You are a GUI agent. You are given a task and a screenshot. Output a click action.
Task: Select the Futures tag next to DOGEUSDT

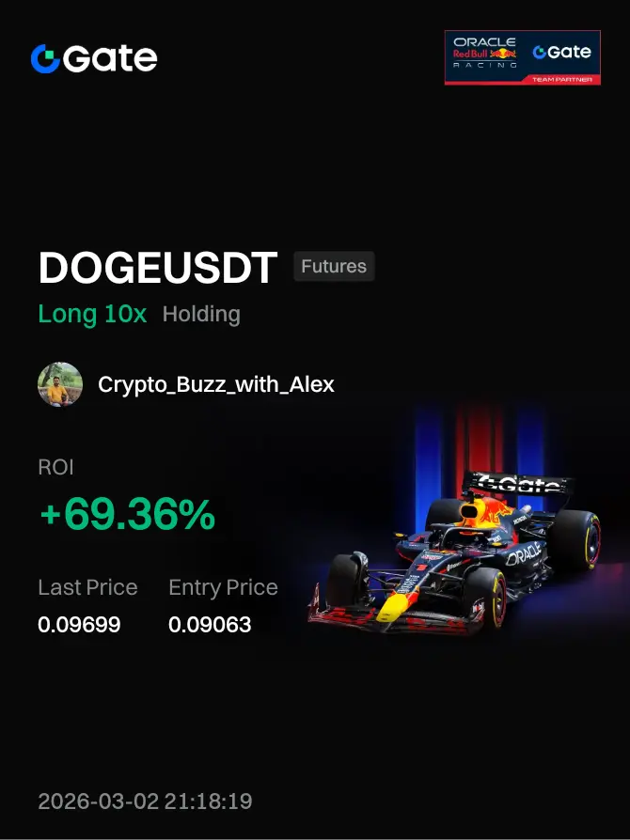coord(334,266)
